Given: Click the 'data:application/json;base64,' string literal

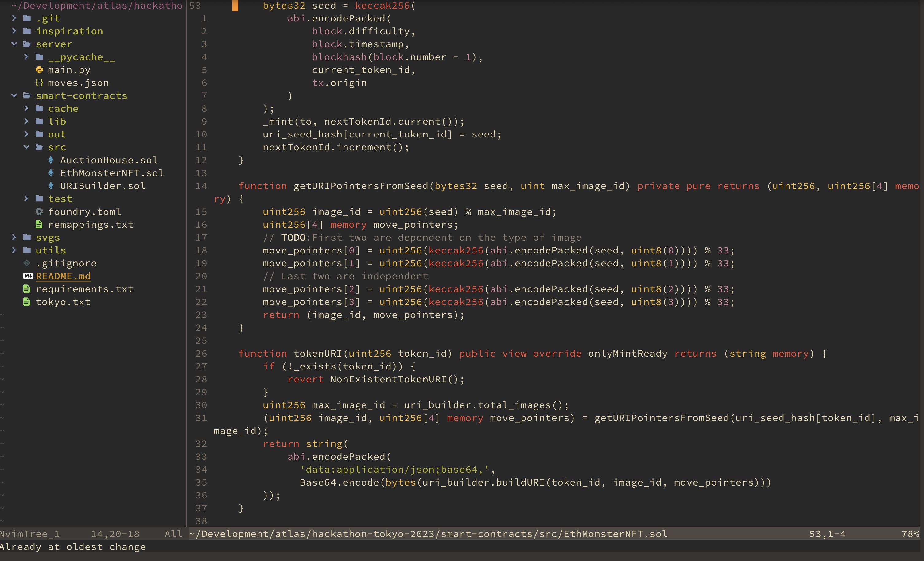Looking at the screenshot, I should pos(395,470).
